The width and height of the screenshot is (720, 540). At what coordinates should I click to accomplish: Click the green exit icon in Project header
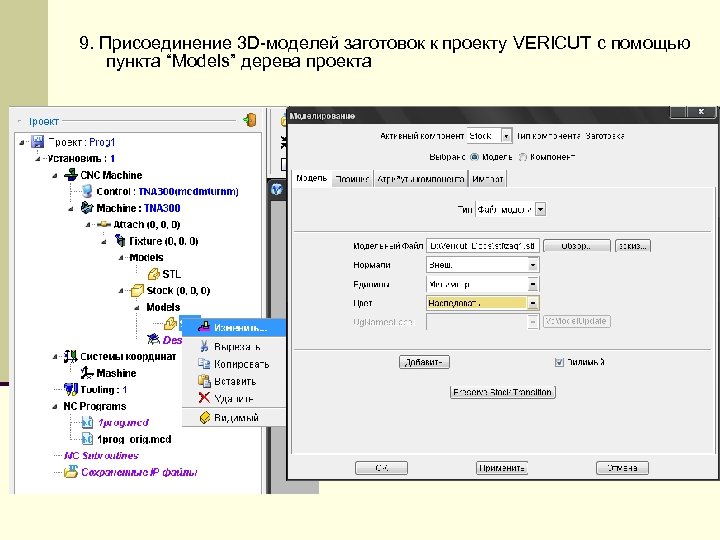(249, 120)
